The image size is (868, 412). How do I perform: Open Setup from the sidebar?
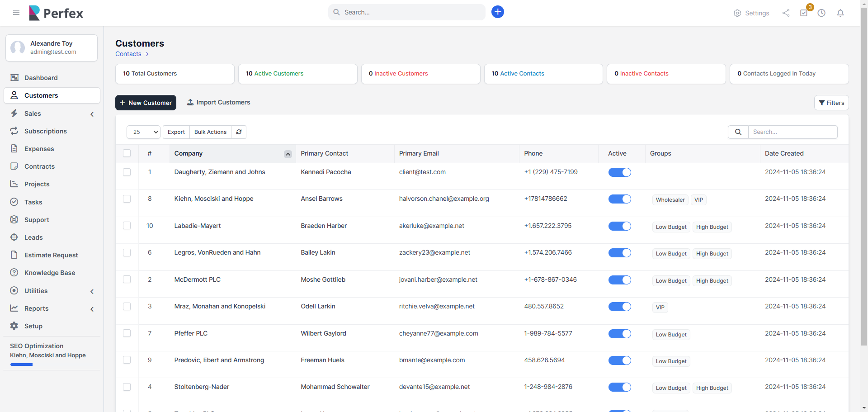click(x=33, y=326)
